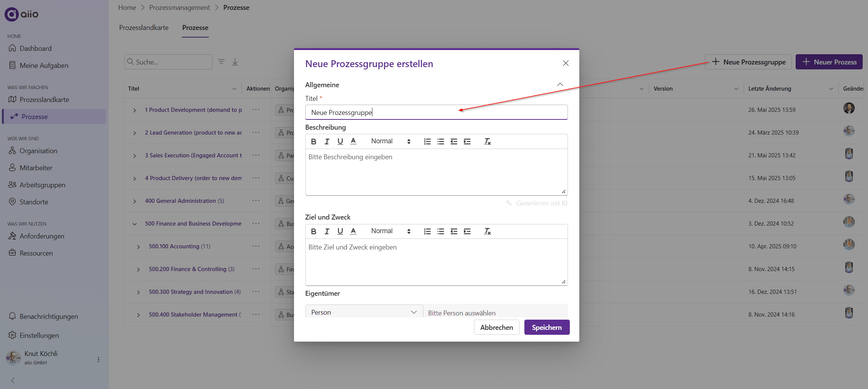
Task: Insert bullet list in Ziel und Zweck
Action: point(441,231)
